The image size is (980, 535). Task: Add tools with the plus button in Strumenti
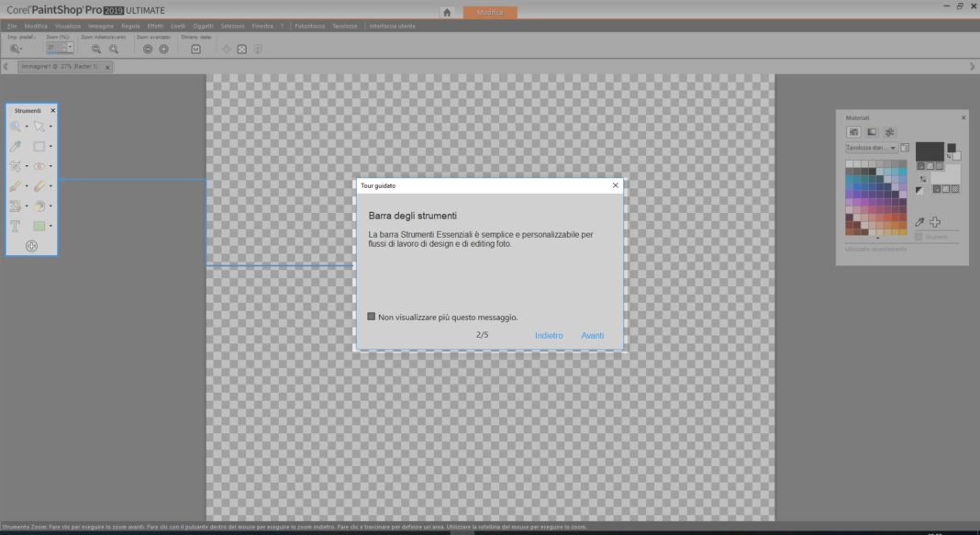tap(31, 246)
